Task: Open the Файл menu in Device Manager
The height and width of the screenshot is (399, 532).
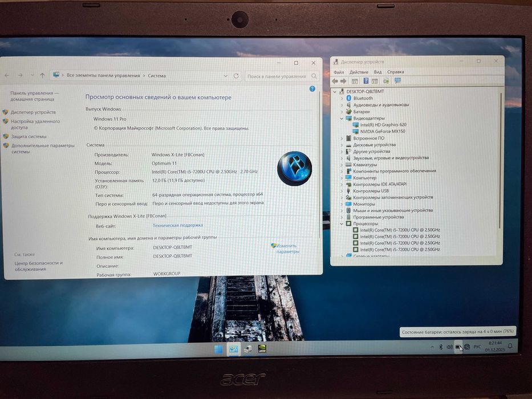Action: [x=339, y=72]
